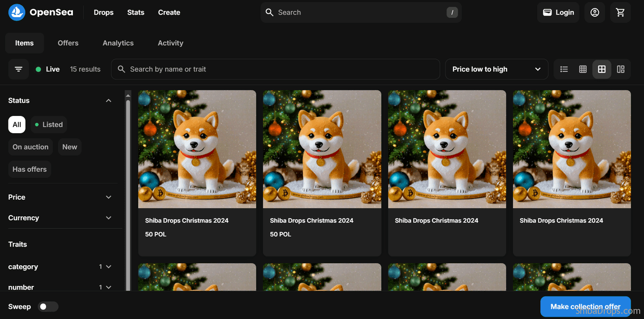Screen dimensions: 644x319
Task: Click the Login button
Action: (x=558, y=12)
